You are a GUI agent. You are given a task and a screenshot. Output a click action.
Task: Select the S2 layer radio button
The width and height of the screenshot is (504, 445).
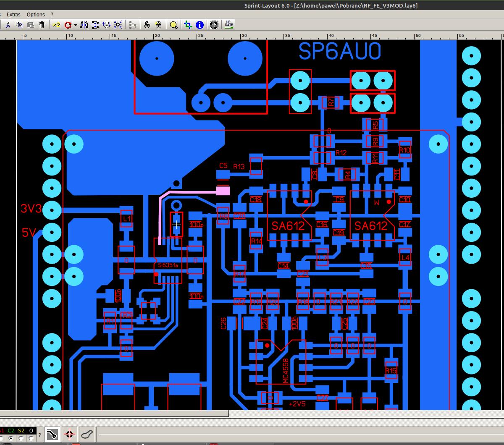click(x=21, y=438)
